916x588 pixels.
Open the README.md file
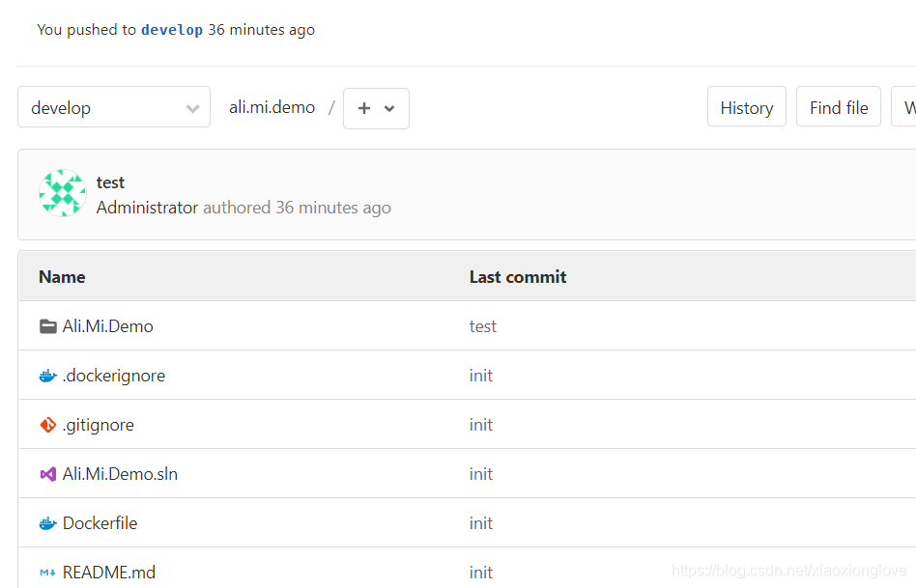(x=107, y=572)
